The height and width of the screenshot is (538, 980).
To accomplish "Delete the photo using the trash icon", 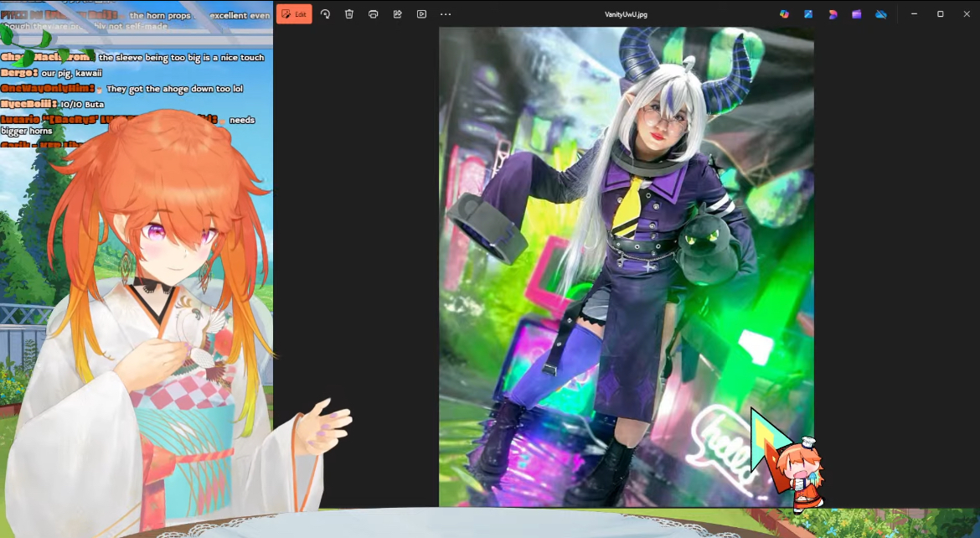I will coord(349,13).
